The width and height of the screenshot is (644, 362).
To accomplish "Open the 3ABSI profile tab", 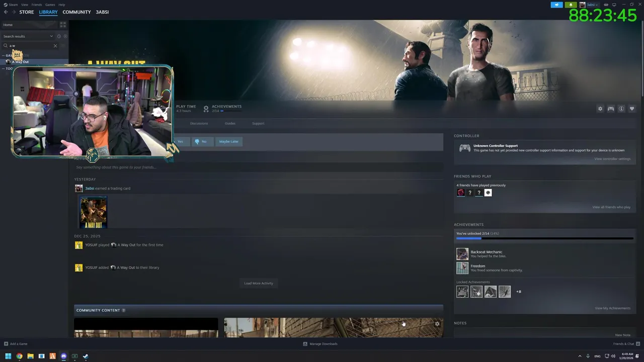I will pos(102,12).
